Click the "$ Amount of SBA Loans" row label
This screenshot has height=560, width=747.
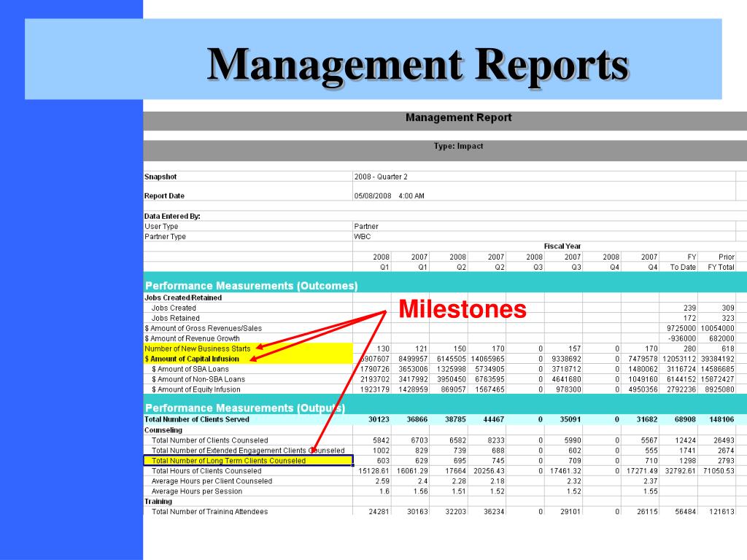click(190, 369)
